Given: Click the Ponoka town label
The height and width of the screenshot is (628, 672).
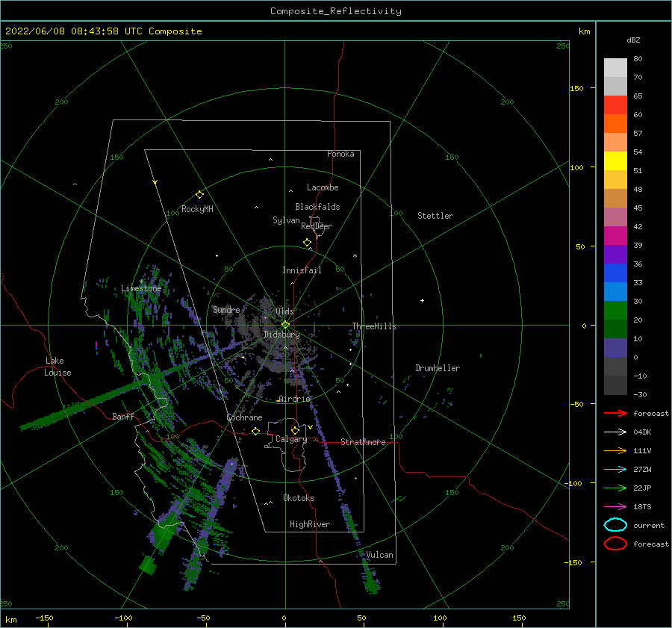Looking at the screenshot, I should 340,155.
